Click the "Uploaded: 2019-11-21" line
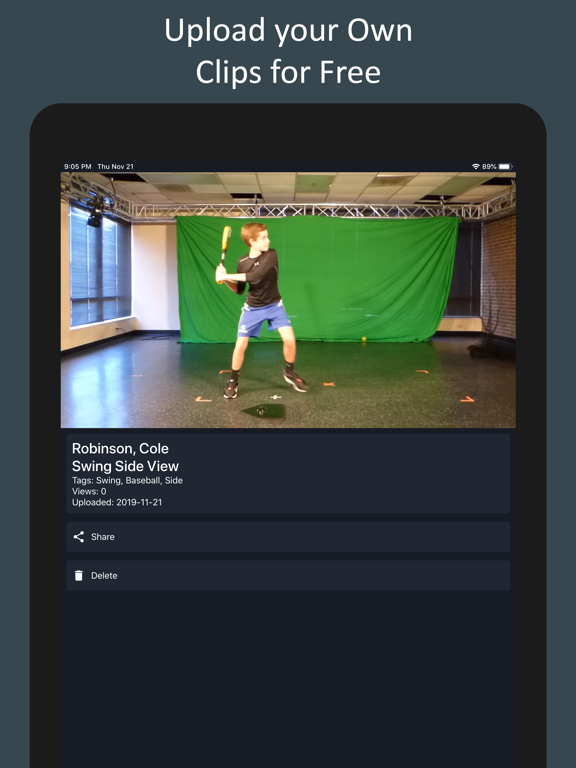Viewport: 576px width, 768px height. (x=117, y=502)
